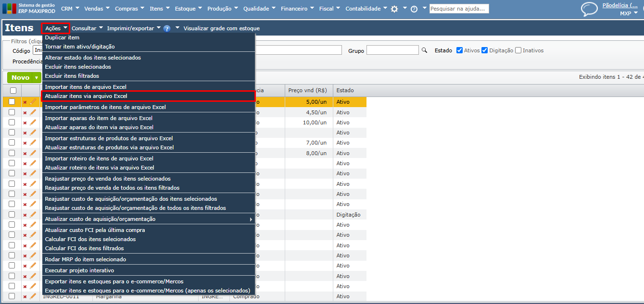Click the red delete X on the Margarina row
Screen dimensions: 644x304
pyautogui.click(x=25, y=297)
